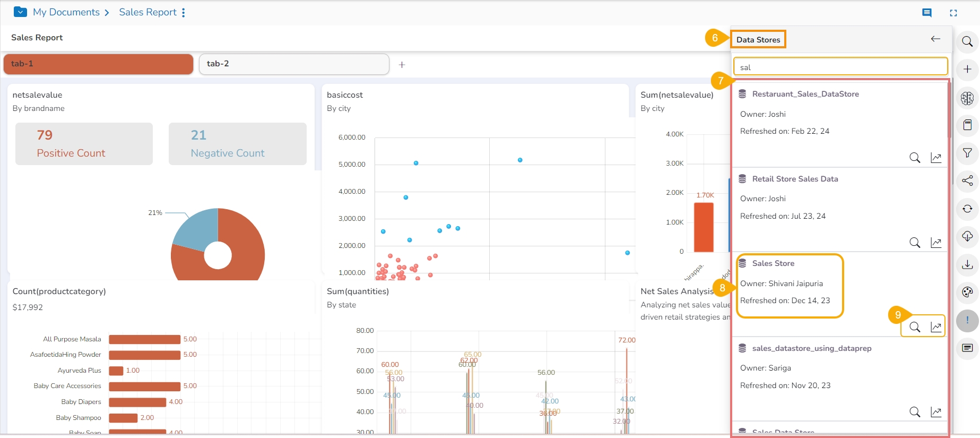Click the data store search field

(x=840, y=67)
